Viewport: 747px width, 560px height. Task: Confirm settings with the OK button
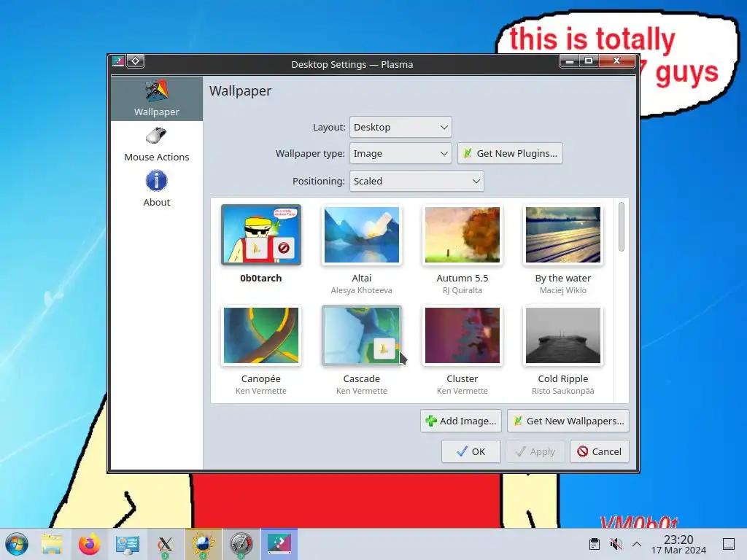tap(471, 451)
